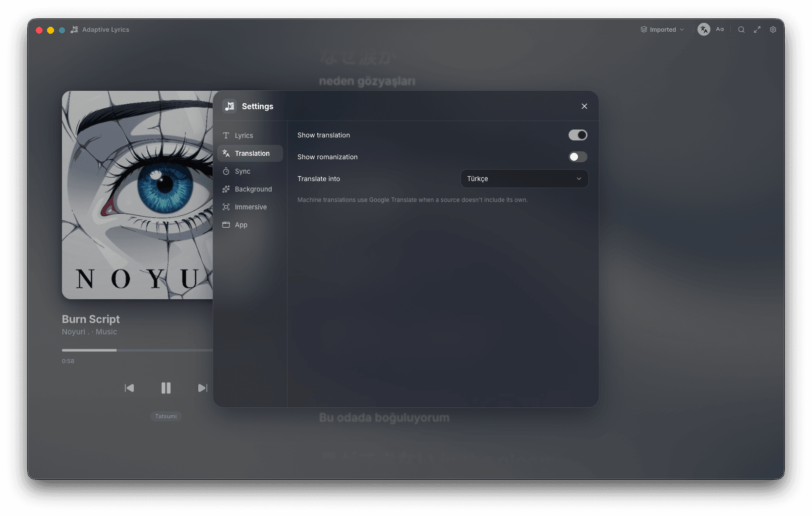Select the Translation settings section
Image resolution: width=812 pixels, height=516 pixels.
pos(250,153)
